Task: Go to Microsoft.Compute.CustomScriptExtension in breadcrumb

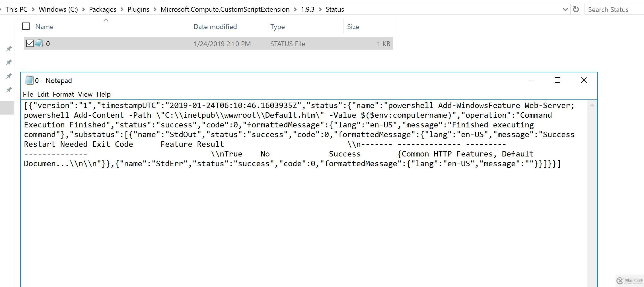Action: tap(225, 9)
